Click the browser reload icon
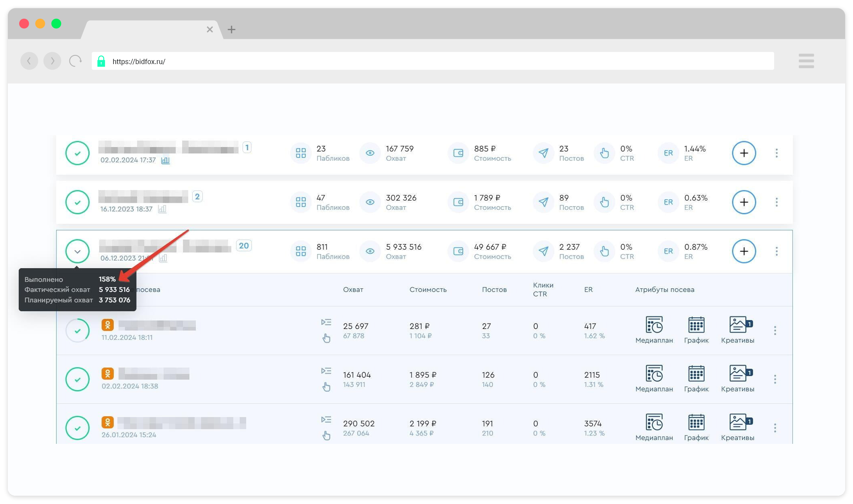 click(x=75, y=61)
